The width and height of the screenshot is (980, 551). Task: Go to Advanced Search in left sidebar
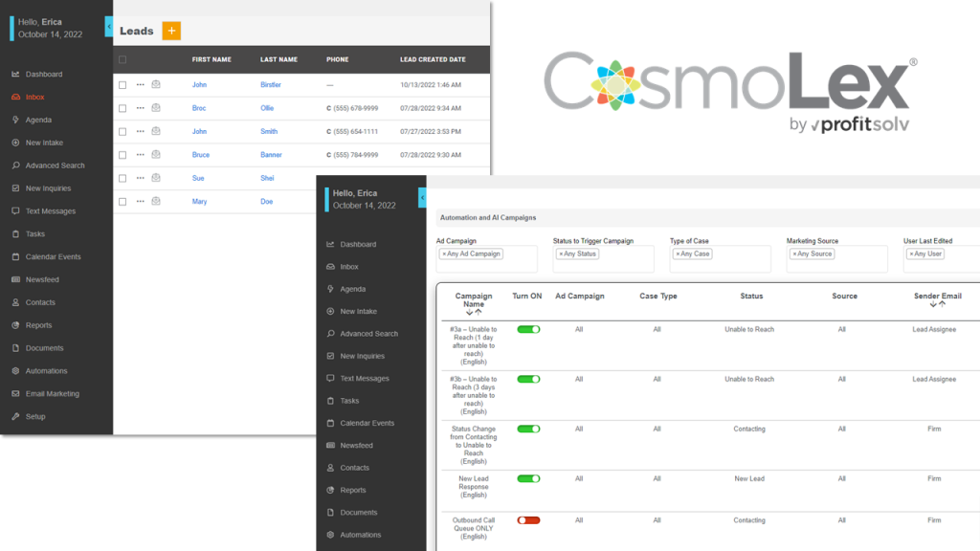coord(55,165)
